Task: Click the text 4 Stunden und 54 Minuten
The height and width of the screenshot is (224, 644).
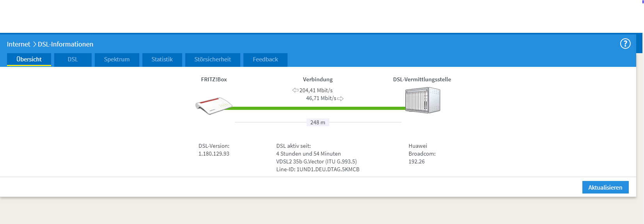Action: coord(309,154)
